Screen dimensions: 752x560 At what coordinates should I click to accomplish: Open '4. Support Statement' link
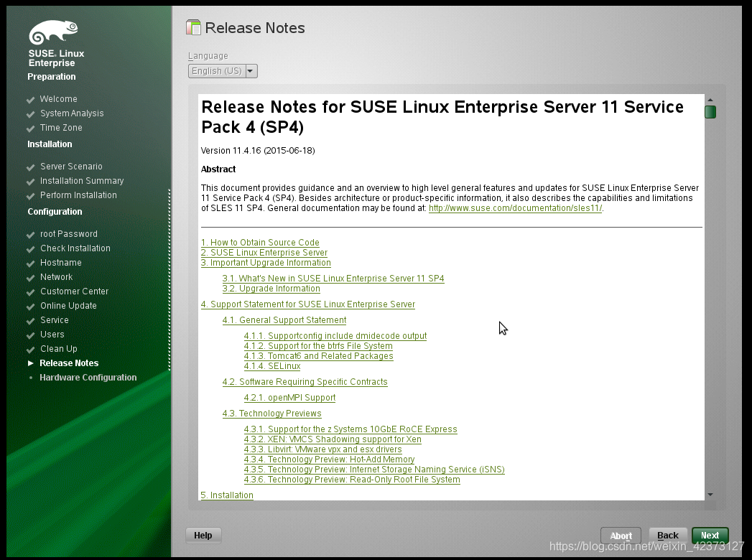[x=308, y=304]
